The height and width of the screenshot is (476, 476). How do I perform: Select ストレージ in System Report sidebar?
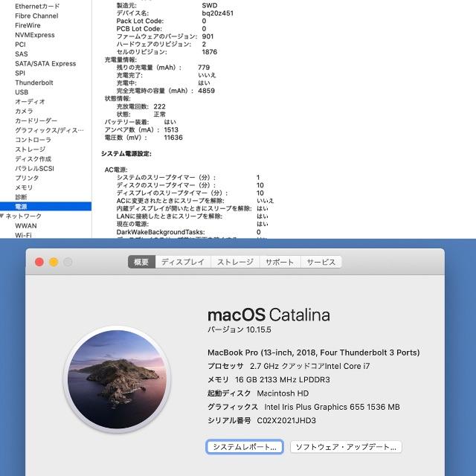pyautogui.click(x=30, y=149)
